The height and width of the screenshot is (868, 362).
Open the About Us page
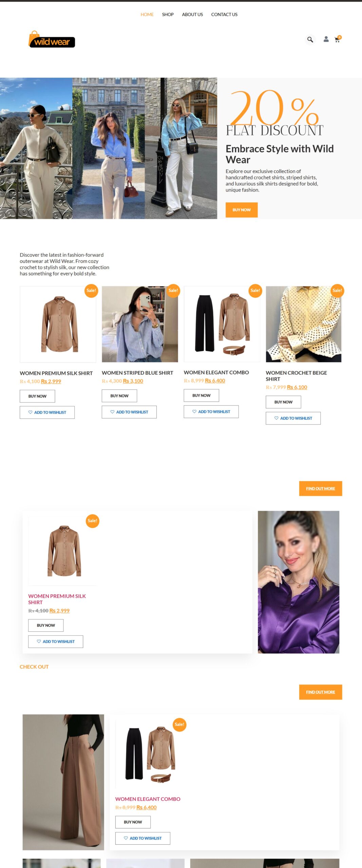tap(192, 15)
